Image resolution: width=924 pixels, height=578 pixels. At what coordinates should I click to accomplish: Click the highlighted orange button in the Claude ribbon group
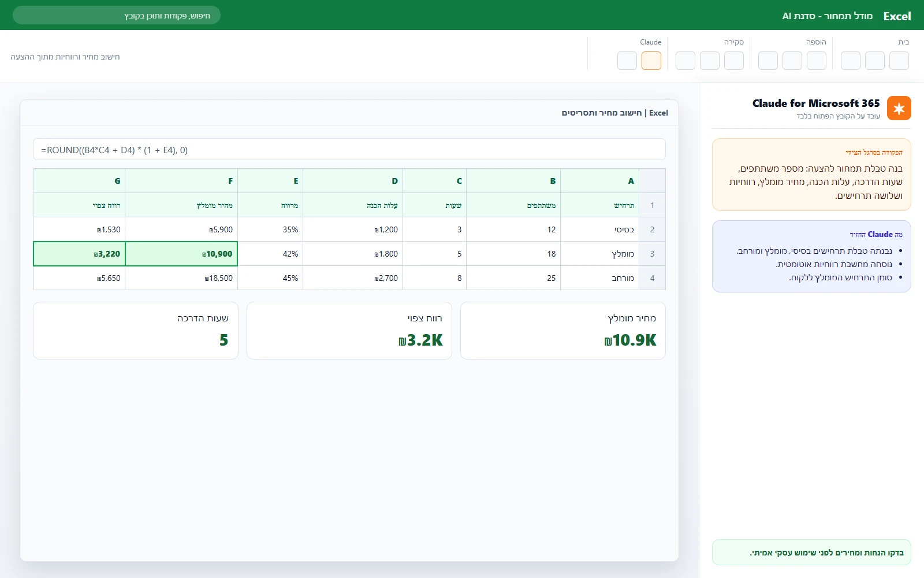651,61
